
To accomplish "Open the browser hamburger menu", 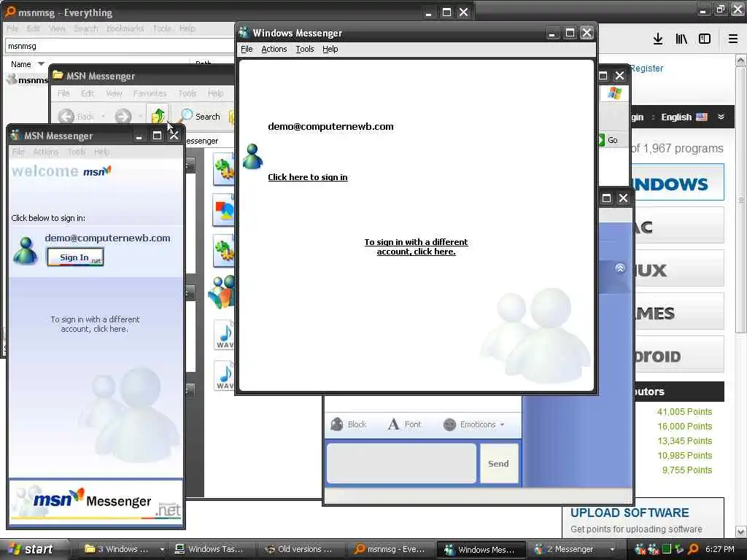I will [733, 39].
